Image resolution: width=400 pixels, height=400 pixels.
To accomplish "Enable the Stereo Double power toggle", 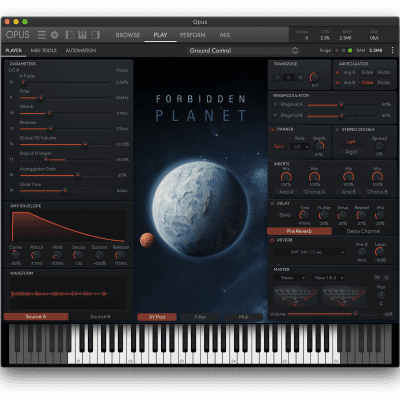I will [x=337, y=129].
